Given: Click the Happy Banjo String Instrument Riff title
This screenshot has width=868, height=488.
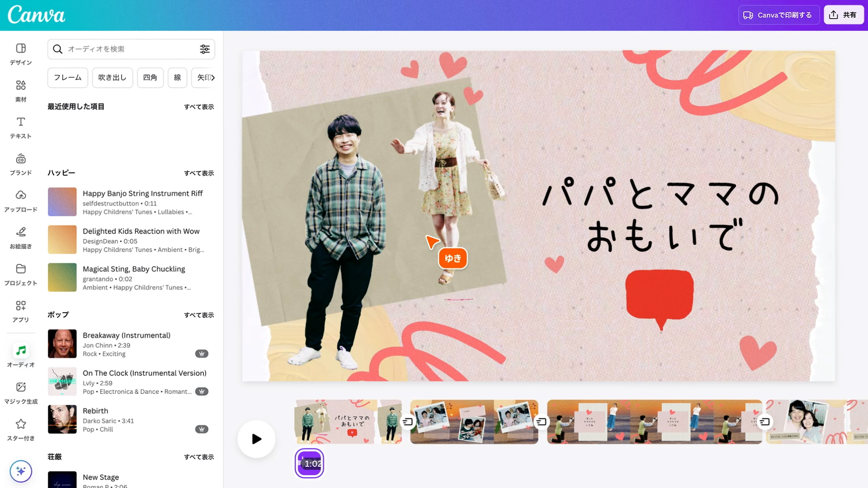Looking at the screenshot, I should click(x=142, y=193).
